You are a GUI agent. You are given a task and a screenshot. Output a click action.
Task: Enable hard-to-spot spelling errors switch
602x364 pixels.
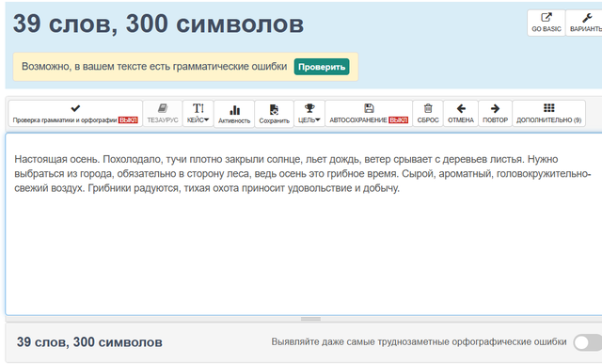click(x=587, y=342)
